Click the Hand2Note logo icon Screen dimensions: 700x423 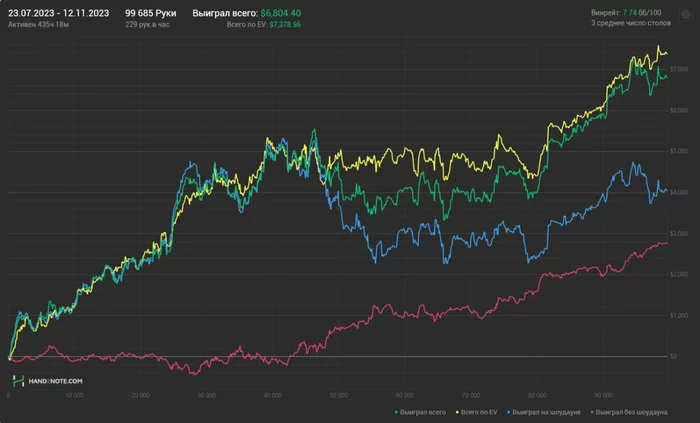point(18,381)
